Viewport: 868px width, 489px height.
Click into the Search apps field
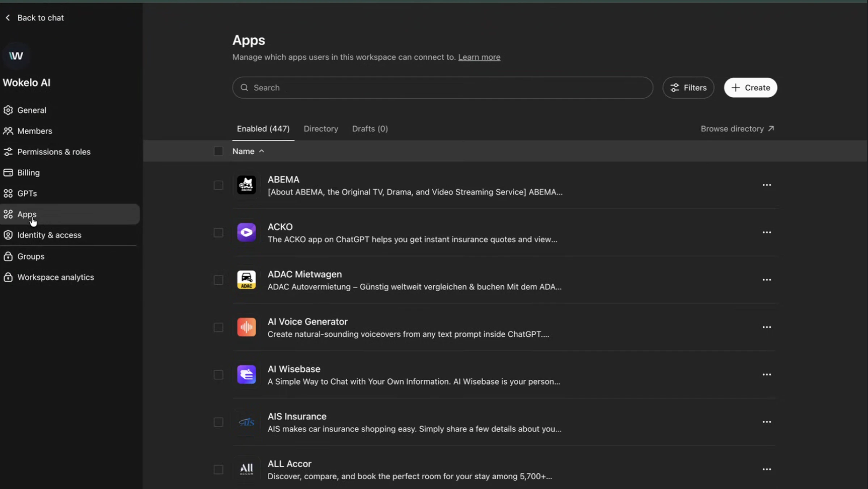442,88
